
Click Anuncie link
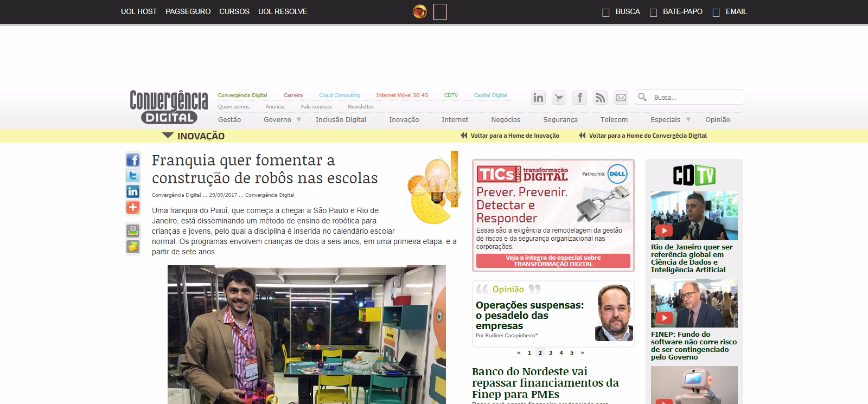click(275, 107)
